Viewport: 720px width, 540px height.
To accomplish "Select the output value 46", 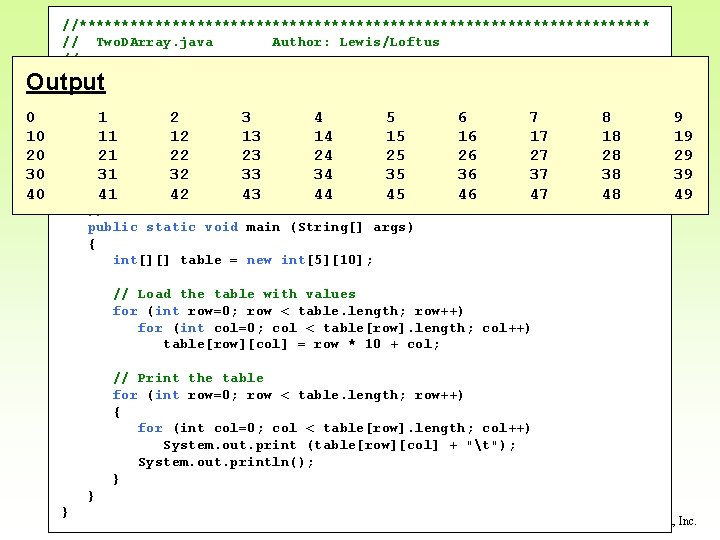I will tap(467, 194).
